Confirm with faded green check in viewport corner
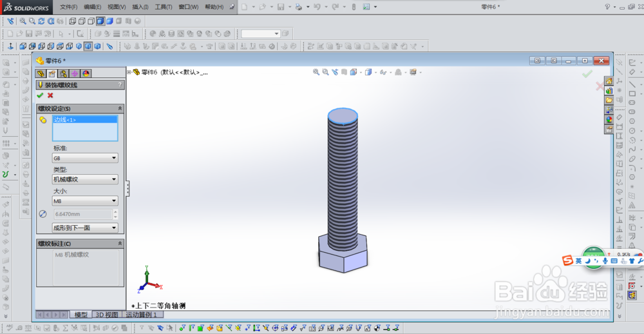Screen dimensions: 644x334 pos(587,74)
